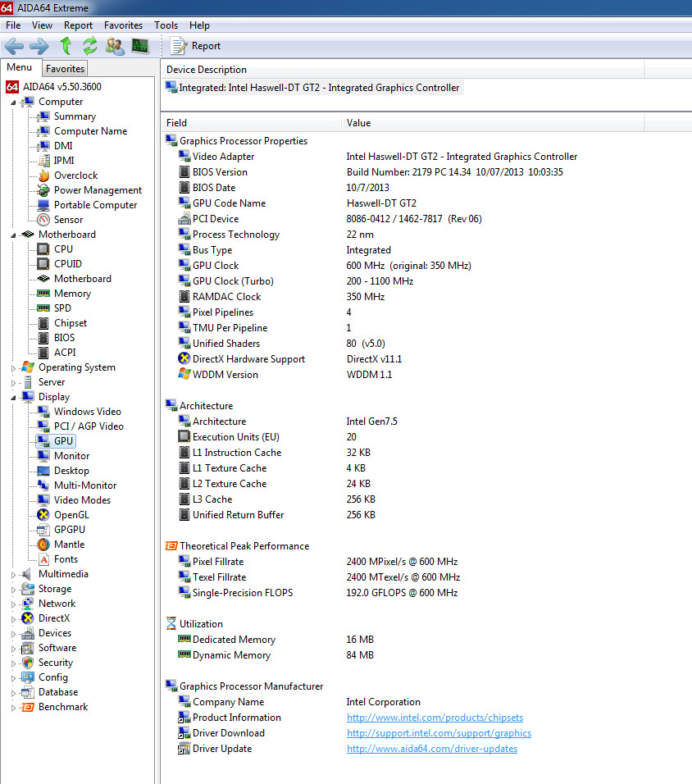Click the Fonts icon under Display
The image size is (692, 784).
point(43,558)
